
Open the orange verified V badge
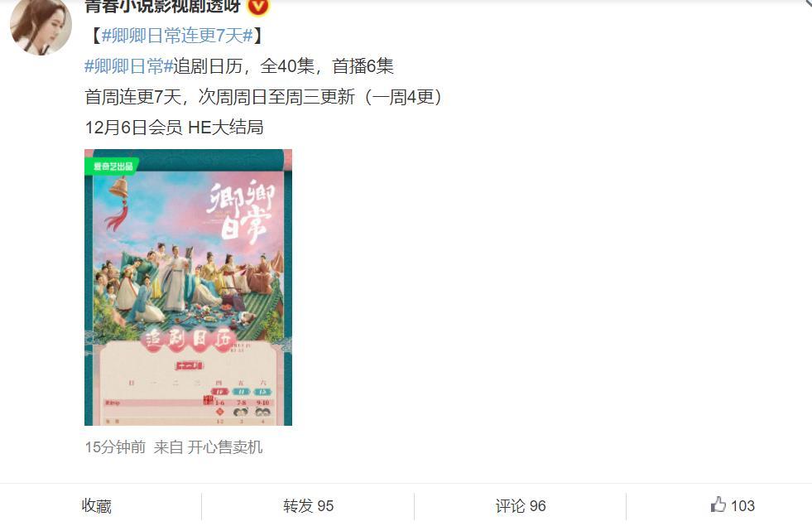(258, 7)
